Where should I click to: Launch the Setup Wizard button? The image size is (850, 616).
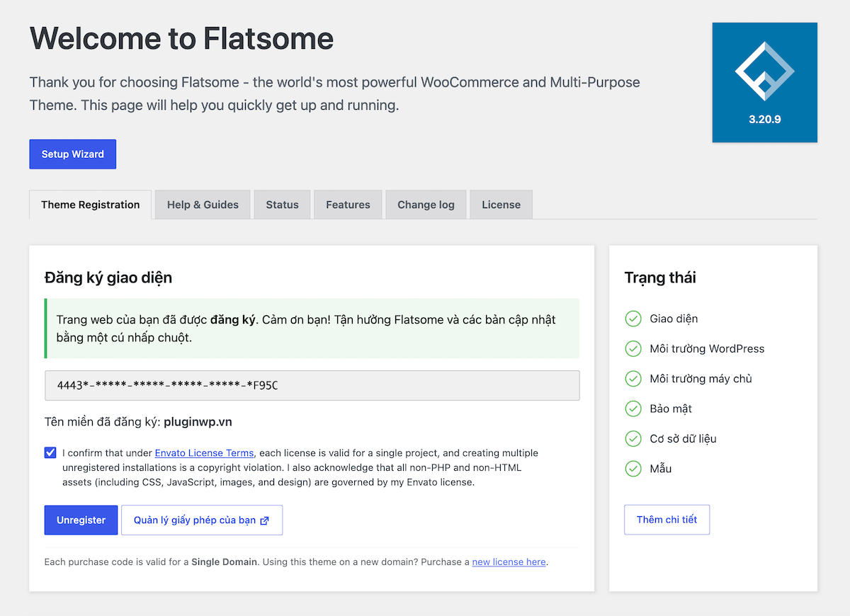pos(73,154)
